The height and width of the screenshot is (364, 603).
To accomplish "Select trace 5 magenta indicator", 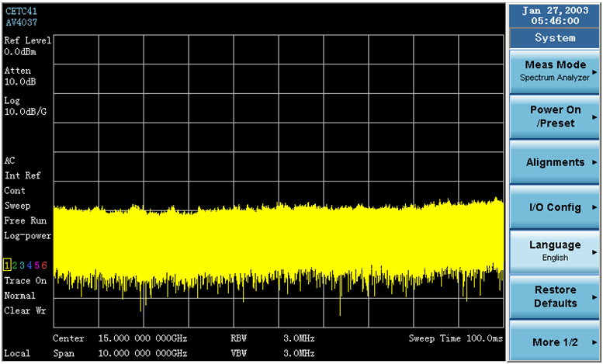I will [36, 265].
